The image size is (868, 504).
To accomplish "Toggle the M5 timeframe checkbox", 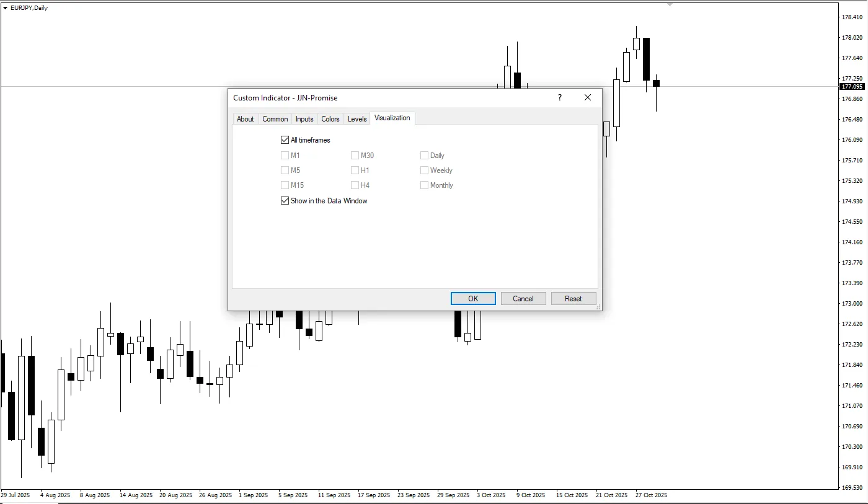I will 285,170.
